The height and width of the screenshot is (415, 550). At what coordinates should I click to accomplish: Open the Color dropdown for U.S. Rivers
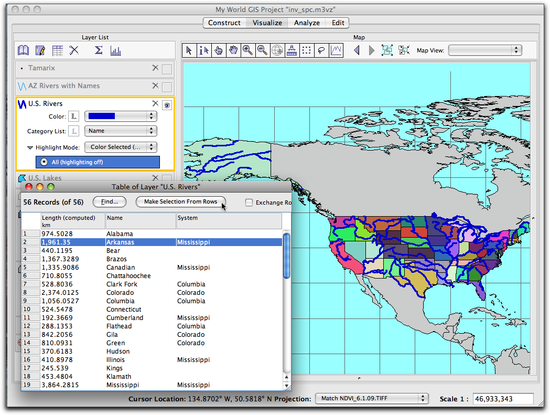pos(121,116)
